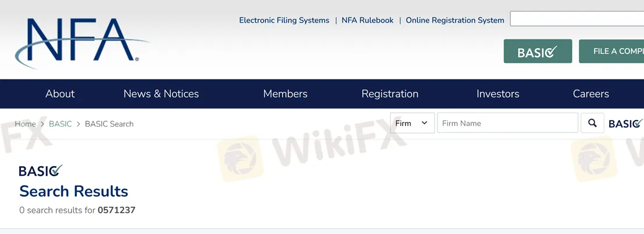Open the About menu
The height and width of the screenshot is (234, 644).
point(60,94)
